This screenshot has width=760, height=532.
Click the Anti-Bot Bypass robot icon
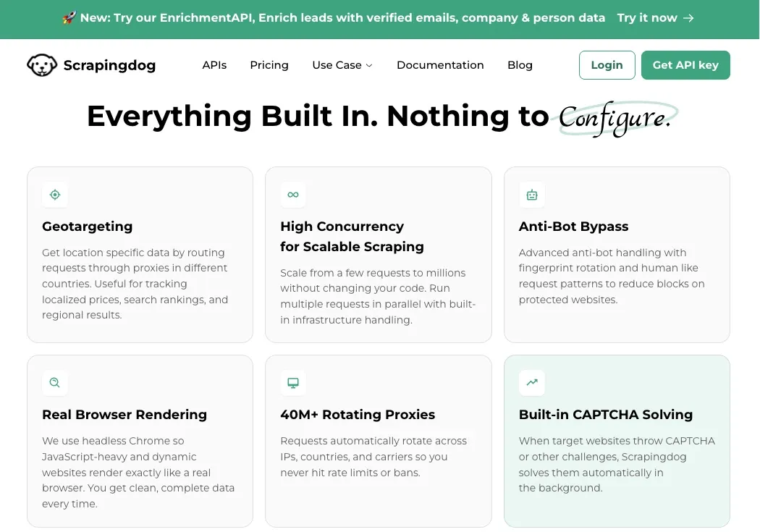pos(532,194)
